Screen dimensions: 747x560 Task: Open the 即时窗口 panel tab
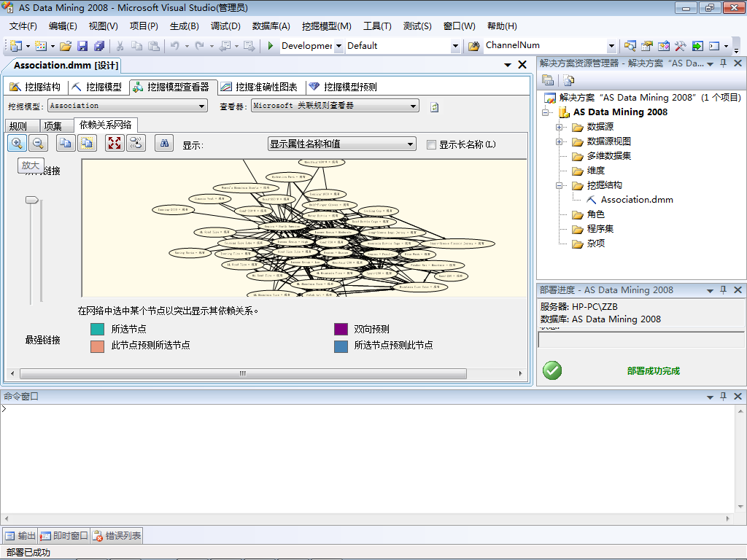(64, 536)
